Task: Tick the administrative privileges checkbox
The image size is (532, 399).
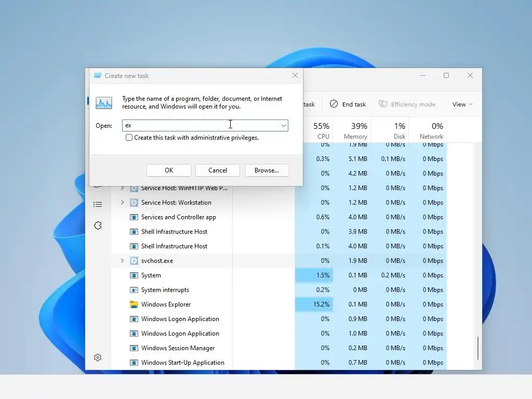Action: [x=129, y=137]
